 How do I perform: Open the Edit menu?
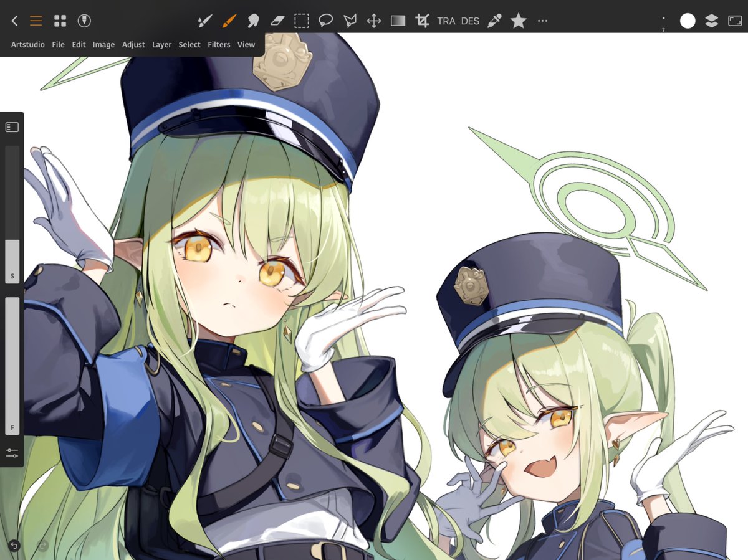79,45
